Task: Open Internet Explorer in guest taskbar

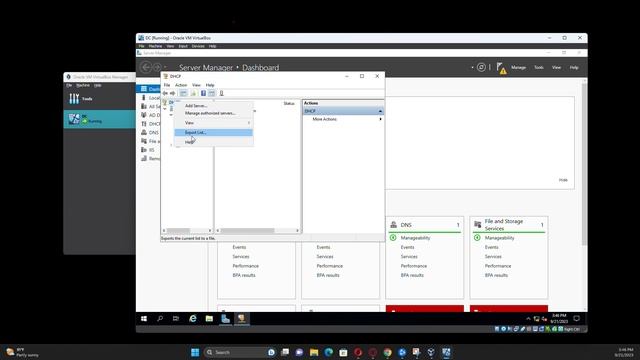Action: pos(193,319)
